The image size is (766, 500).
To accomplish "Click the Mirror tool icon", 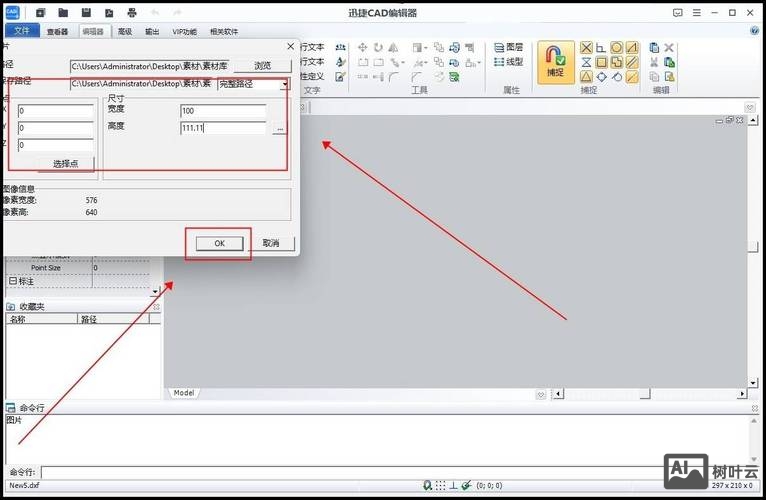I will point(393,47).
